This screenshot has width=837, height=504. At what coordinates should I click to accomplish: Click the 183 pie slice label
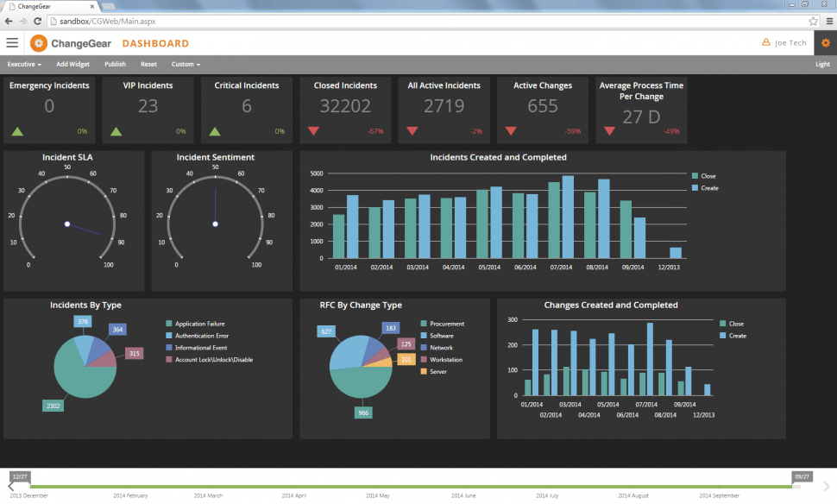pyautogui.click(x=391, y=328)
